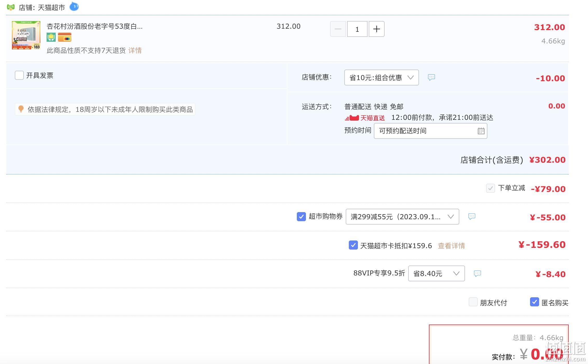Enable the 朋友代付 checkbox
The height and width of the screenshot is (364, 588).
click(473, 302)
